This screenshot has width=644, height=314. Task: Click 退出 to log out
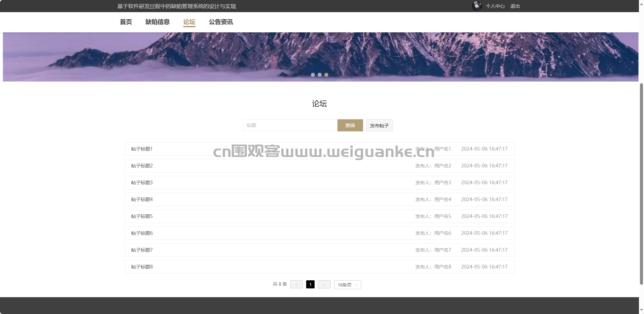(x=515, y=6)
